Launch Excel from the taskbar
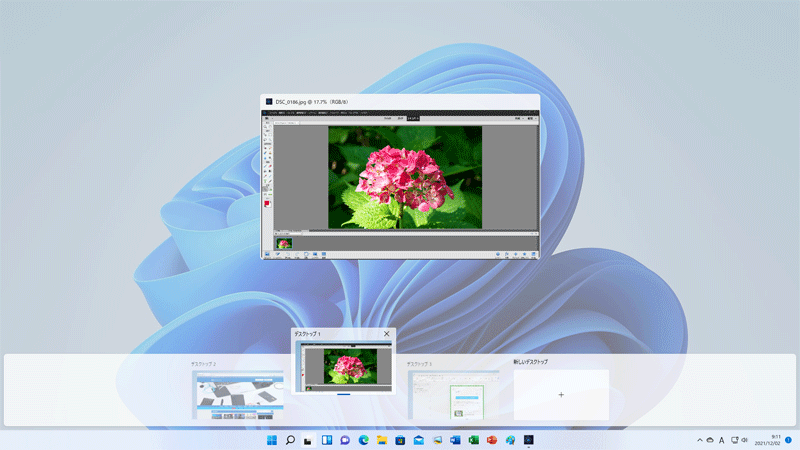Screen dimensions: 800x450 [x=473, y=440]
